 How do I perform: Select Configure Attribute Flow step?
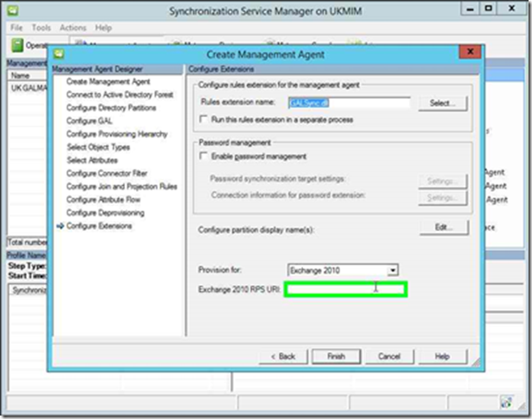coord(103,200)
